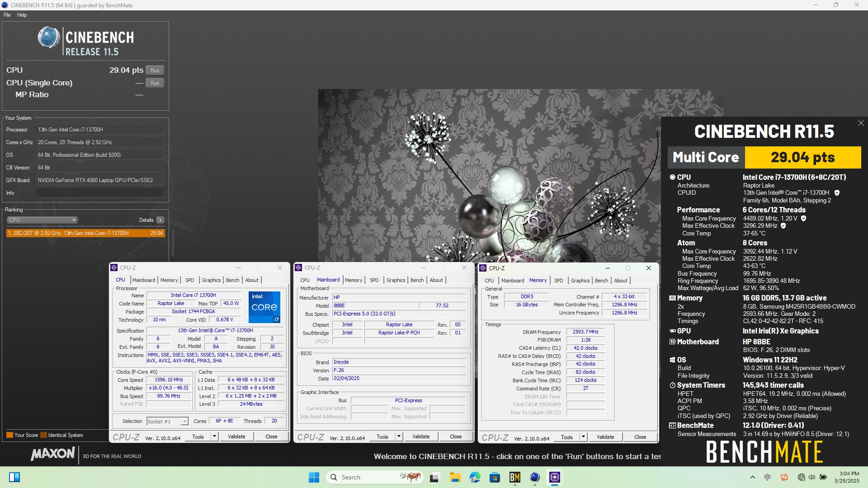
Task: Open SPD tab in the middle CPU-Z window
Action: point(374,280)
